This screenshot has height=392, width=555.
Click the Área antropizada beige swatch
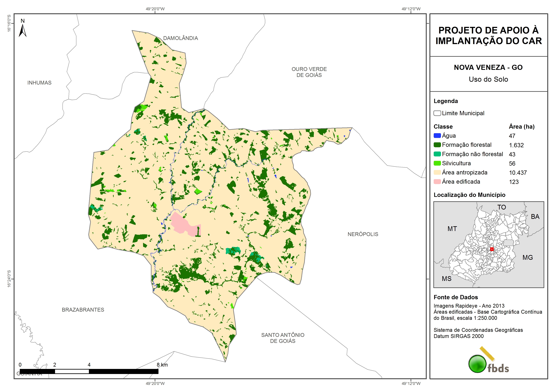pos(437,172)
